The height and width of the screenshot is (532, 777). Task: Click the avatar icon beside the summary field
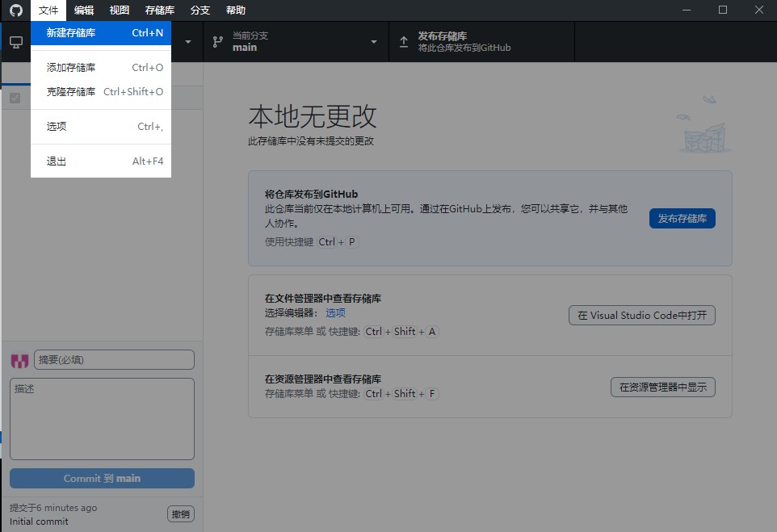(x=19, y=360)
